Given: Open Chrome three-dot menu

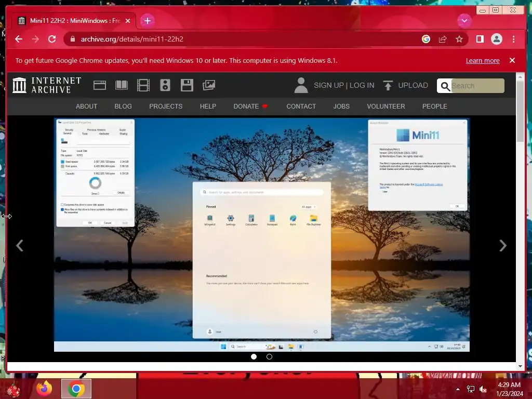Looking at the screenshot, I should pyautogui.click(x=513, y=39).
